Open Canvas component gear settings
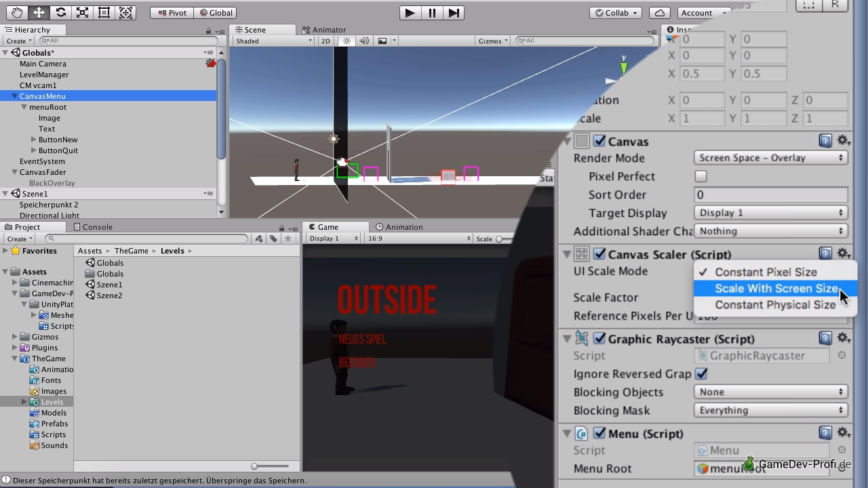Viewport: 868px width, 488px height. (x=843, y=141)
